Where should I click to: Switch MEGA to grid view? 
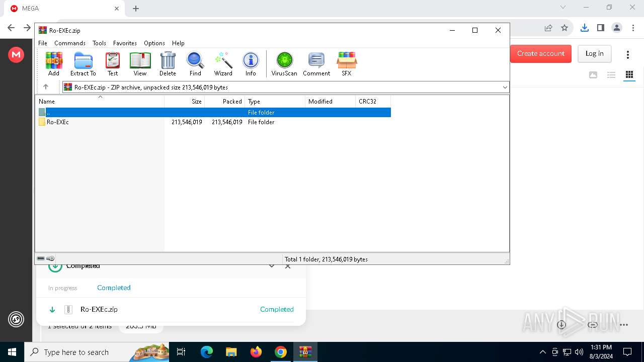point(629,75)
